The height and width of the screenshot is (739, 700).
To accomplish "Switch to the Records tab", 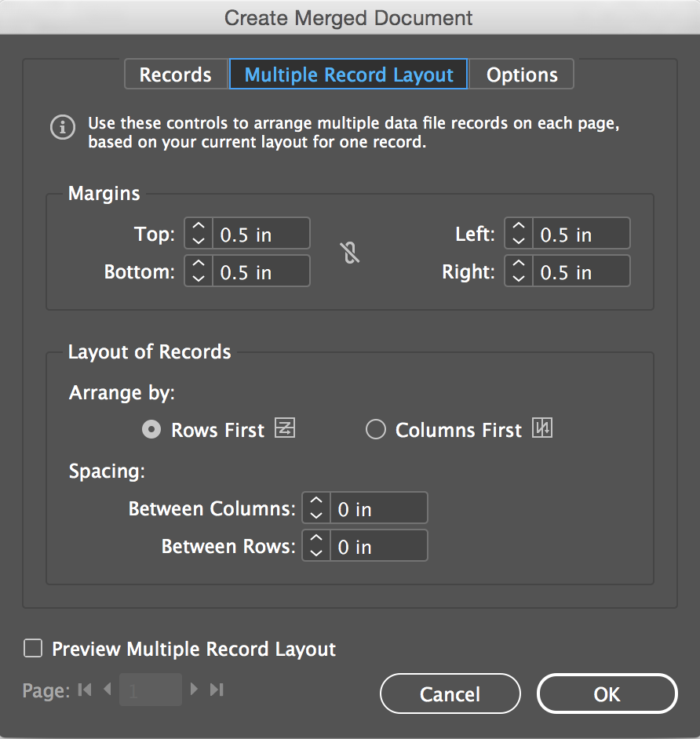I will tap(176, 75).
